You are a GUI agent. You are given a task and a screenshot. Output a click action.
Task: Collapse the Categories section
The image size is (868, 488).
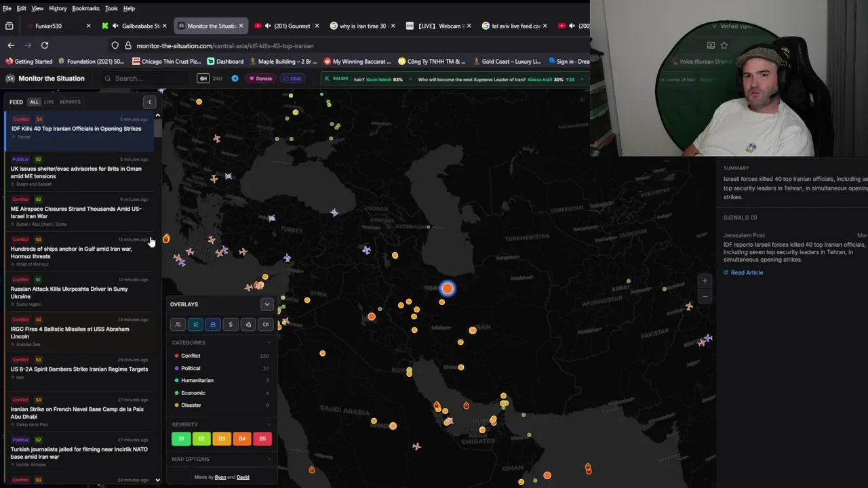(x=269, y=343)
